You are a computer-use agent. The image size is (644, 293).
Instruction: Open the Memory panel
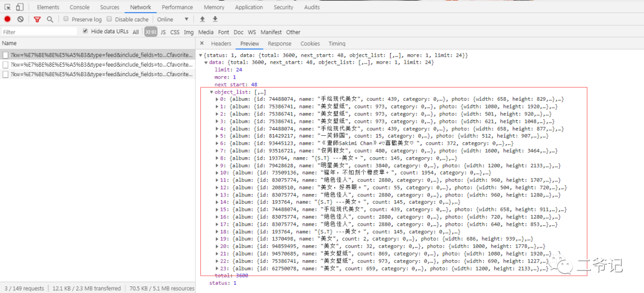tap(214, 7)
